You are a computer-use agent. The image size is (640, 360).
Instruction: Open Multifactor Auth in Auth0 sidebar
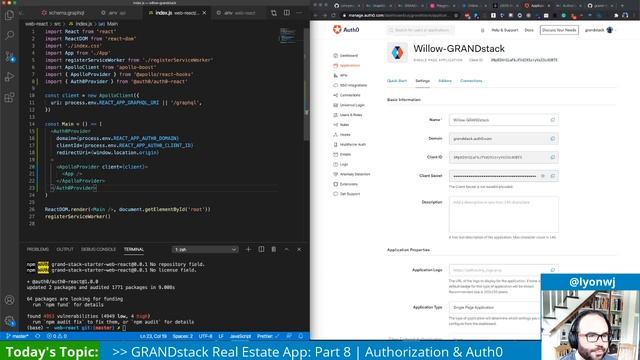coord(350,144)
